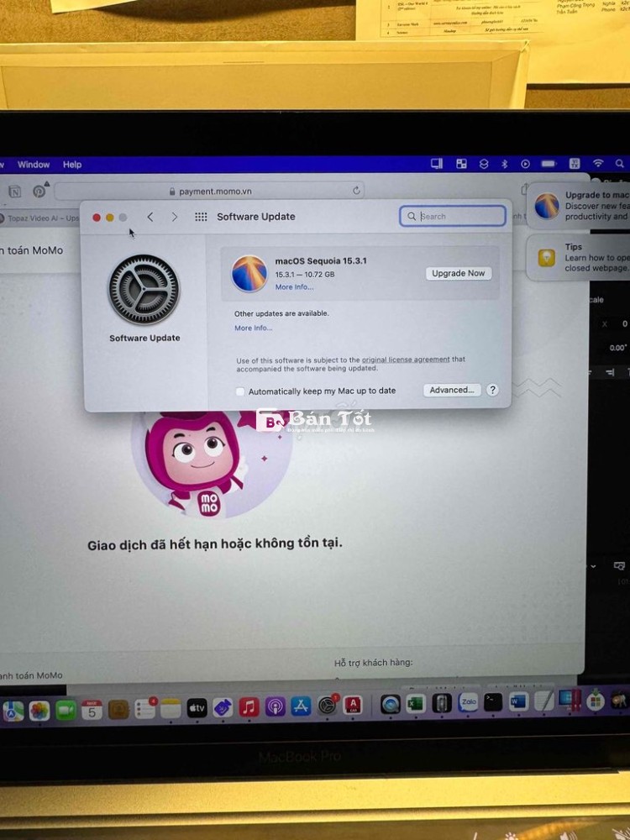This screenshot has height=840, width=630.
Task: Open Apple TV from the Dock
Action: click(x=197, y=709)
